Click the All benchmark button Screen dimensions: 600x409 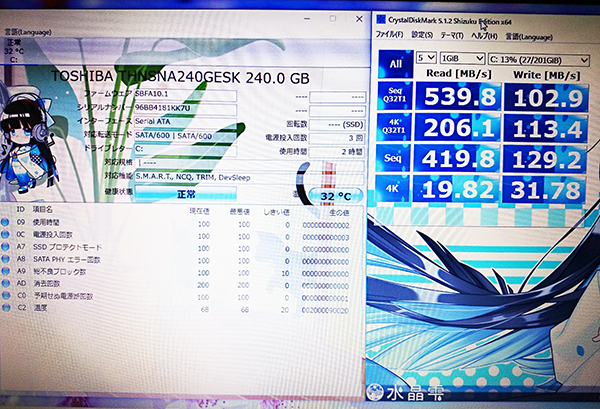click(396, 64)
